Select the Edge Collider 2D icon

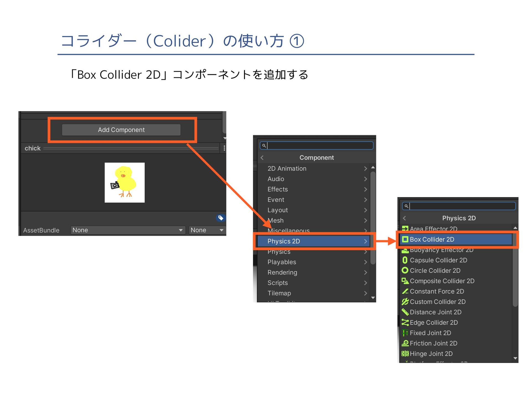(405, 323)
